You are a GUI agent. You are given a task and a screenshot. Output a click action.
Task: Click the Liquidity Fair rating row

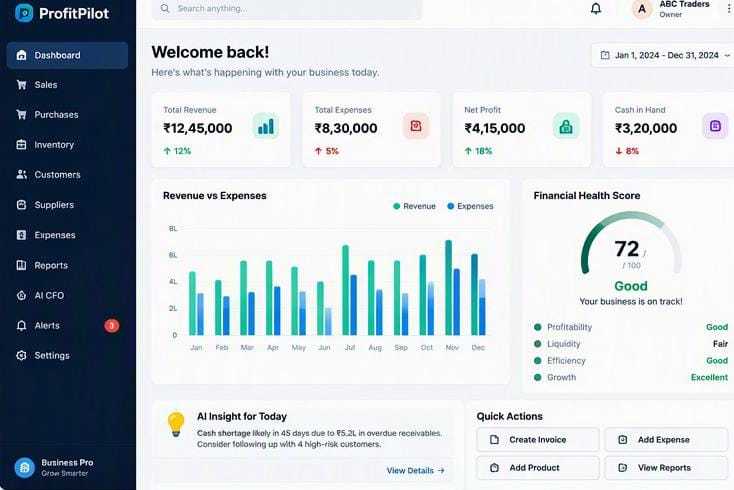pos(631,344)
